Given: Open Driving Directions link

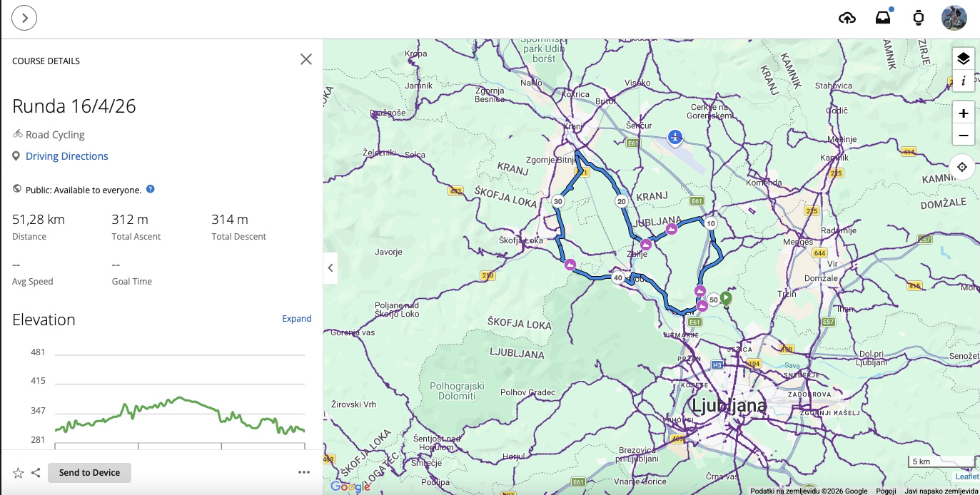Looking at the screenshot, I should coord(66,156).
